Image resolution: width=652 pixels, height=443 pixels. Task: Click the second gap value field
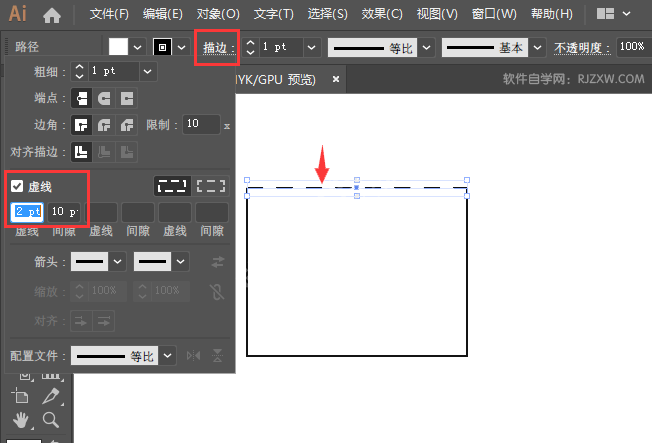(x=138, y=212)
